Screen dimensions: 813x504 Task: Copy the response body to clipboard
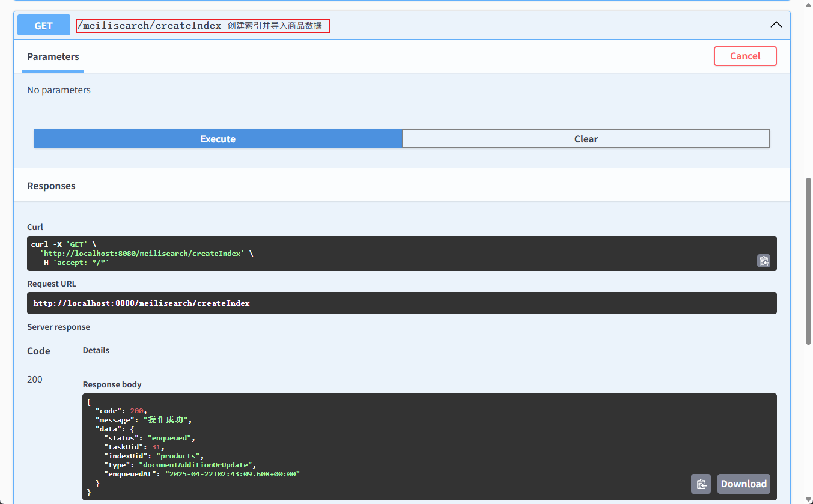tap(701, 484)
